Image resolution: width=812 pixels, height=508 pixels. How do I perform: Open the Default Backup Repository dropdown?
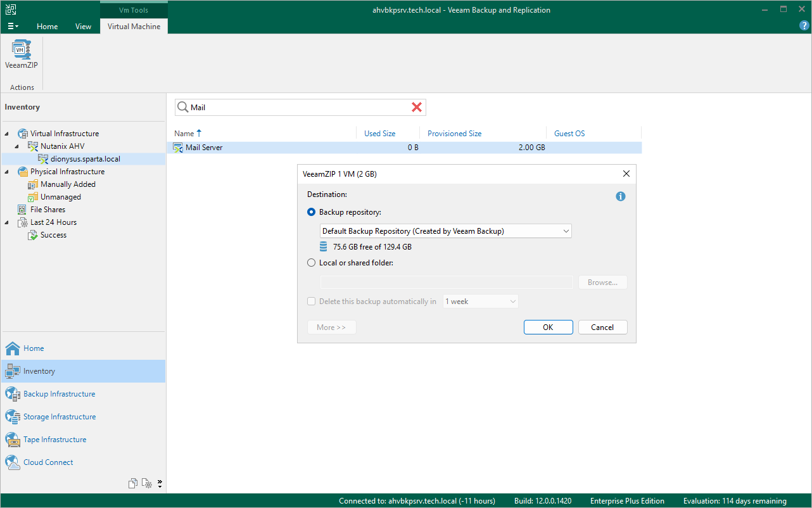point(446,231)
